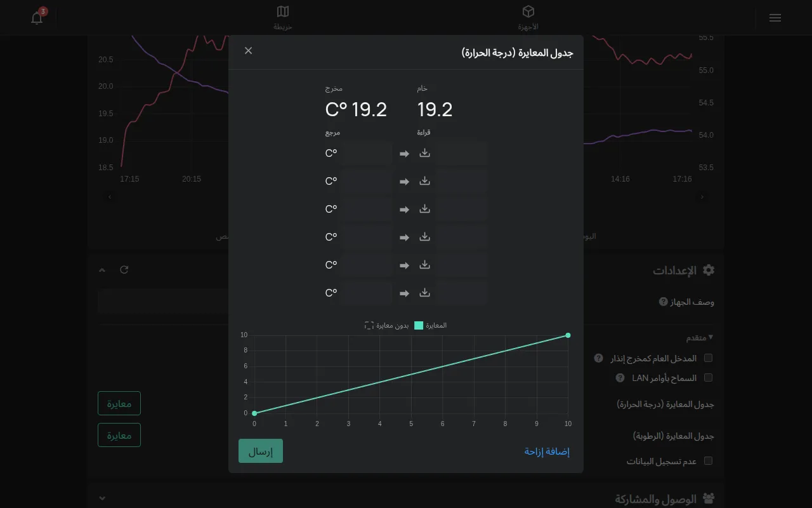Show help for السماح بأوامر LAN

(620, 378)
